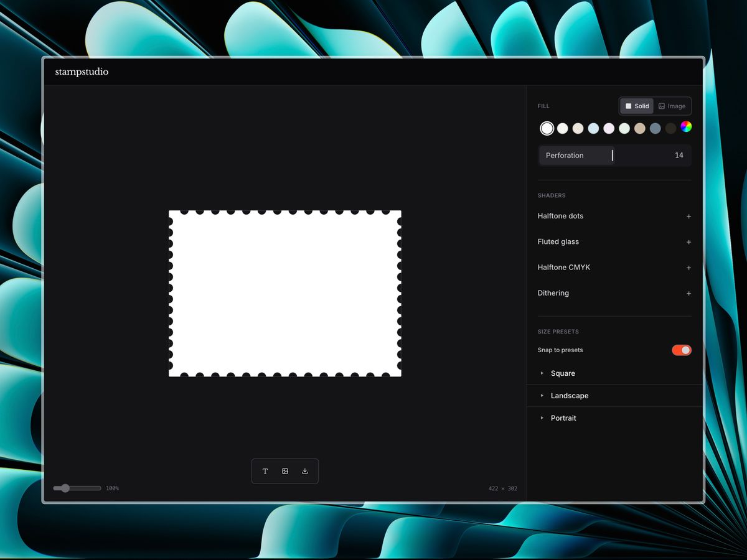Screen dimensions: 747x560
Task: Click the 422 × 302 dimensions readout
Action: click(x=503, y=488)
